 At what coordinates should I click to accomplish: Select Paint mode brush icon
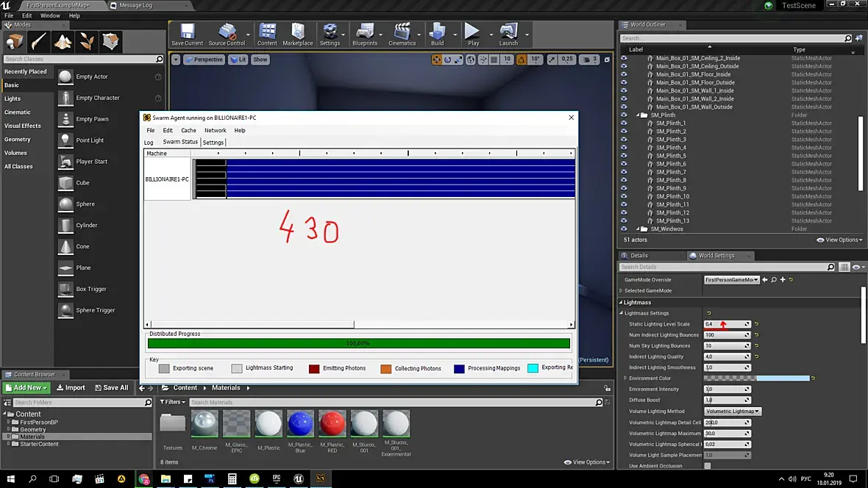[38, 41]
